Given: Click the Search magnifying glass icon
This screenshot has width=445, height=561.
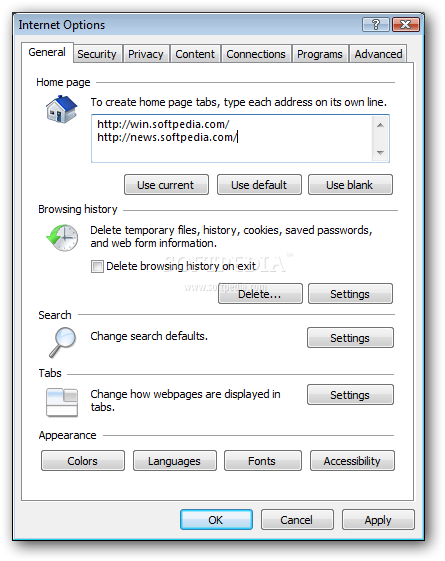Looking at the screenshot, I should point(62,342).
